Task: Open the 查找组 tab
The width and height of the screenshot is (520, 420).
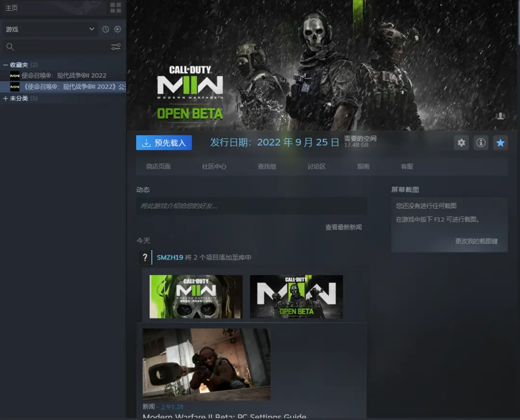Action: (267, 166)
